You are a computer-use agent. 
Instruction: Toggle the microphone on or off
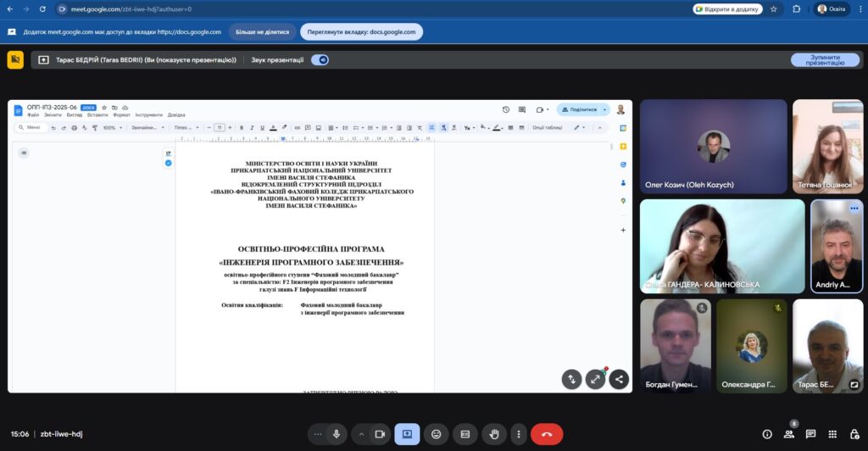[337, 434]
